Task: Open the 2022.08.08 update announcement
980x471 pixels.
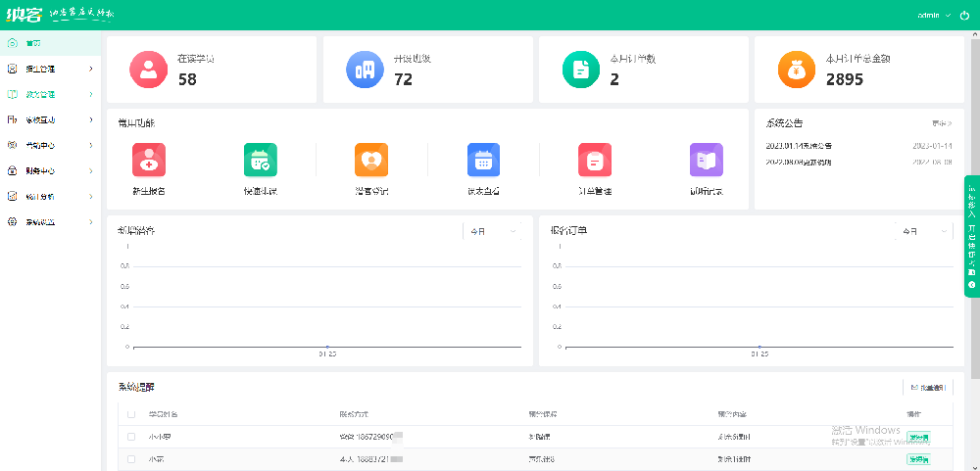Action: [799, 162]
